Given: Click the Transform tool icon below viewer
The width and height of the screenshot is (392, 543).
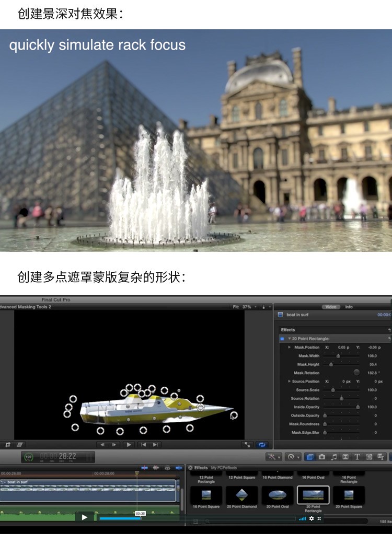Looking at the screenshot, I should 8,445.
